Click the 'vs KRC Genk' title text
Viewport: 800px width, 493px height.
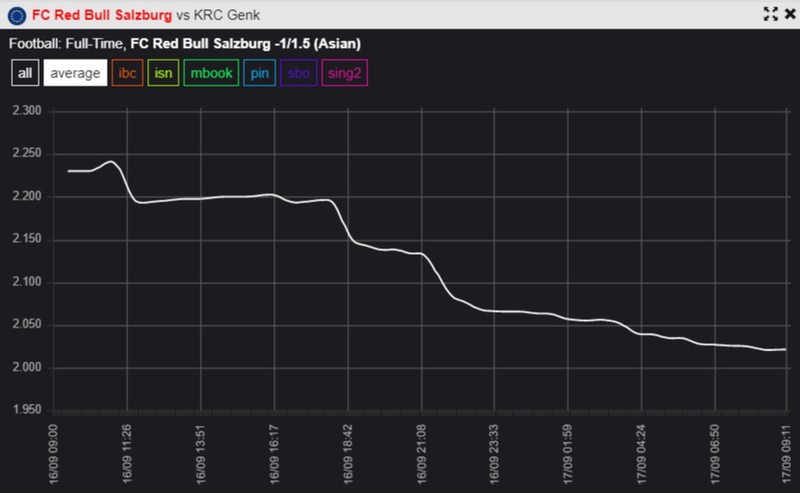point(218,15)
